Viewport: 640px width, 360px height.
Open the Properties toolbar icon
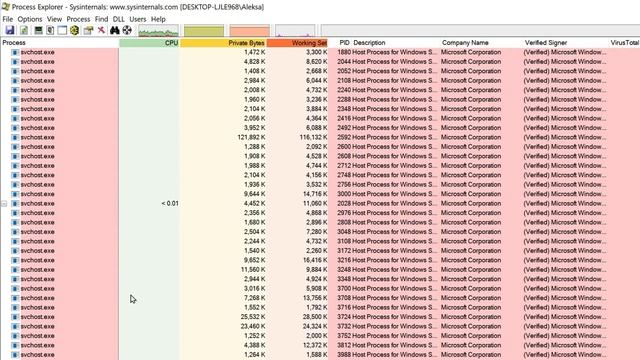[x=89, y=30]
